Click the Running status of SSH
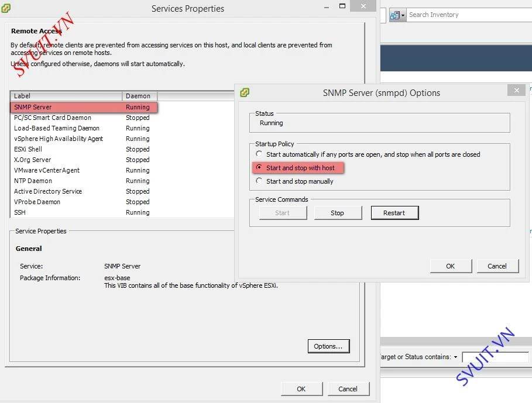532x403 pixels. 138,212
